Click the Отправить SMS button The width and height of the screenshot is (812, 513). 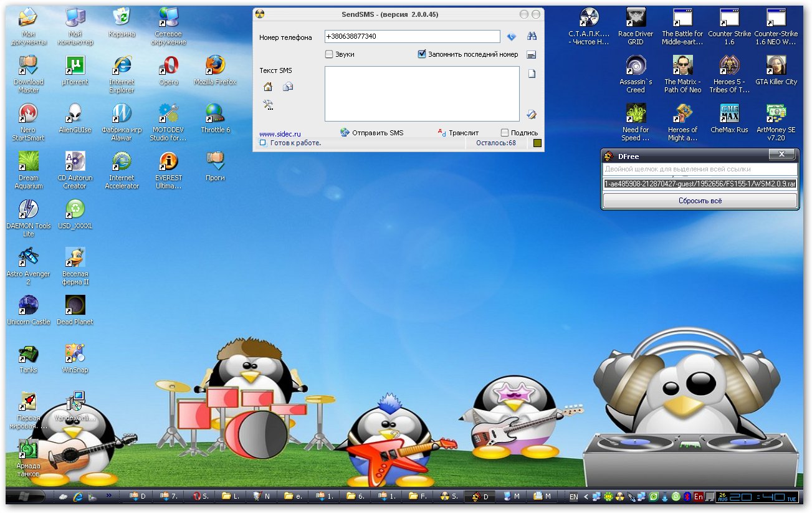pyautogui.click(x=372, y=132)
